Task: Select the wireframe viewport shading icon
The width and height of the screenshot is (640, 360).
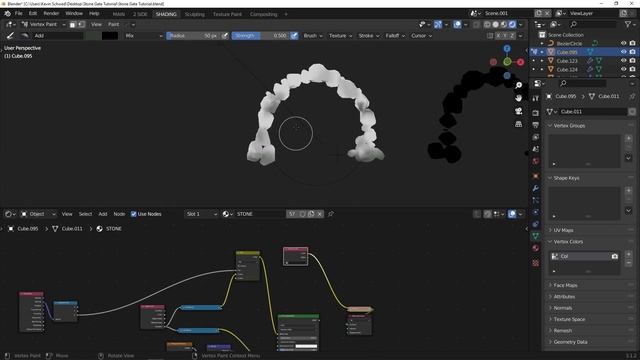Action: (487, 24)
